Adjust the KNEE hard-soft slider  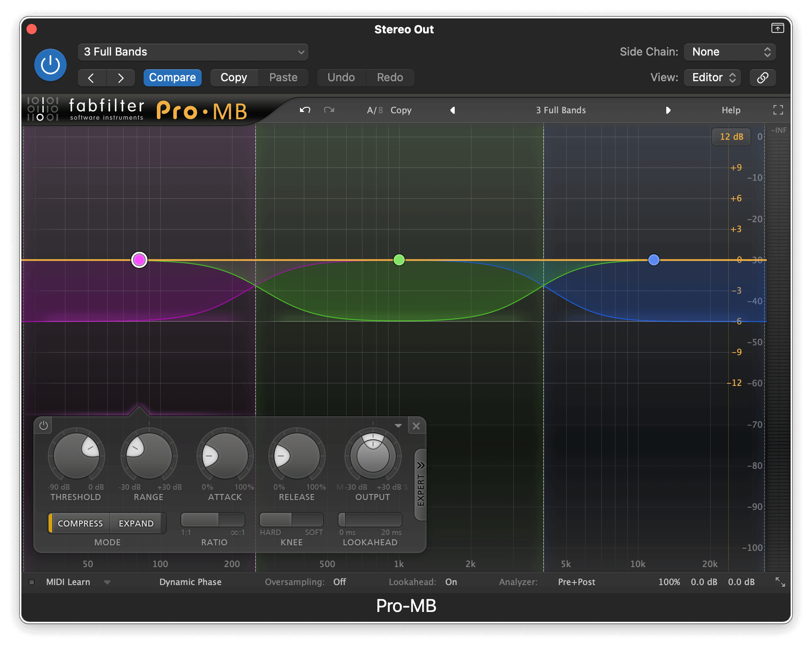291,520
